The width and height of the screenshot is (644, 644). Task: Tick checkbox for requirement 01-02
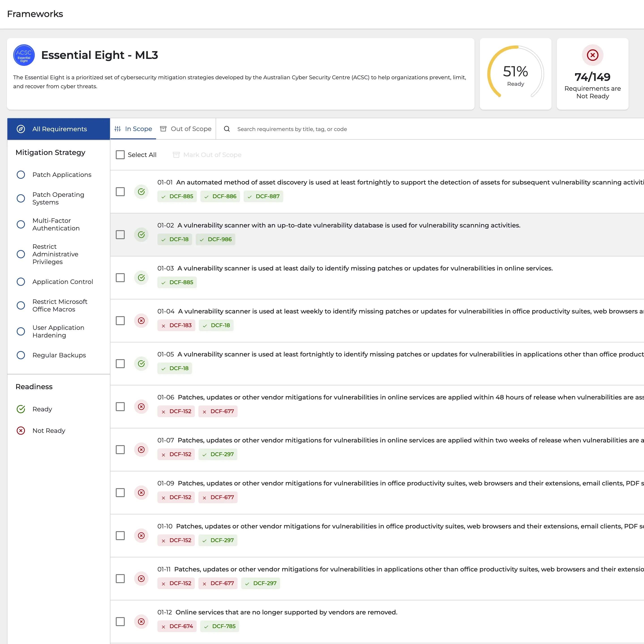point(120,235)
